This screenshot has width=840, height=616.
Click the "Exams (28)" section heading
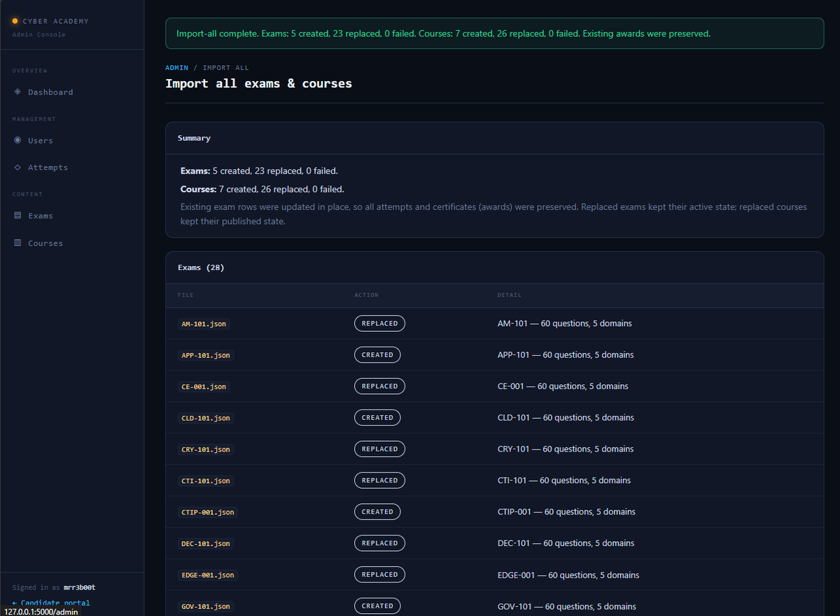click(201, 267)
